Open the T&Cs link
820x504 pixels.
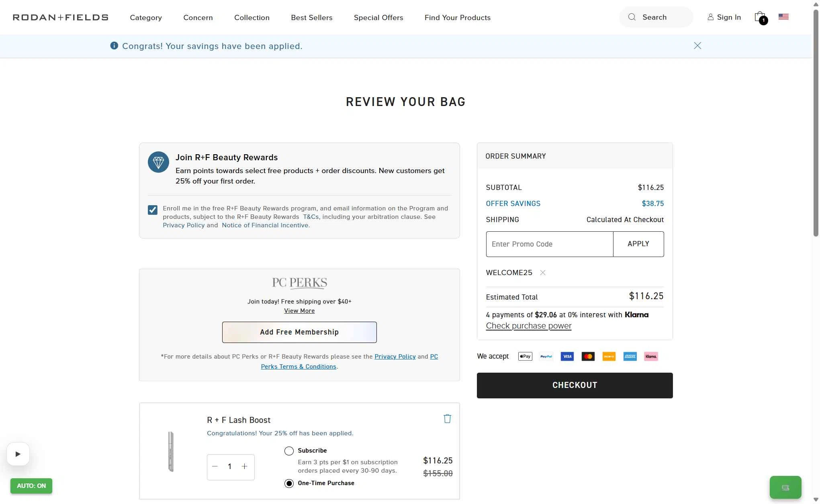pyautogui.click(x=311, y=217)
